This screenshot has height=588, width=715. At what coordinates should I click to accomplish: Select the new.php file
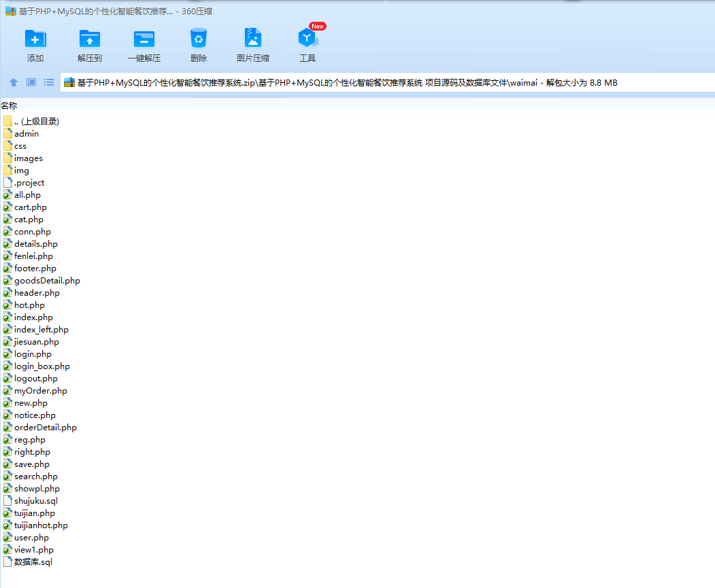pyautogui.click(x=25, y=404)
